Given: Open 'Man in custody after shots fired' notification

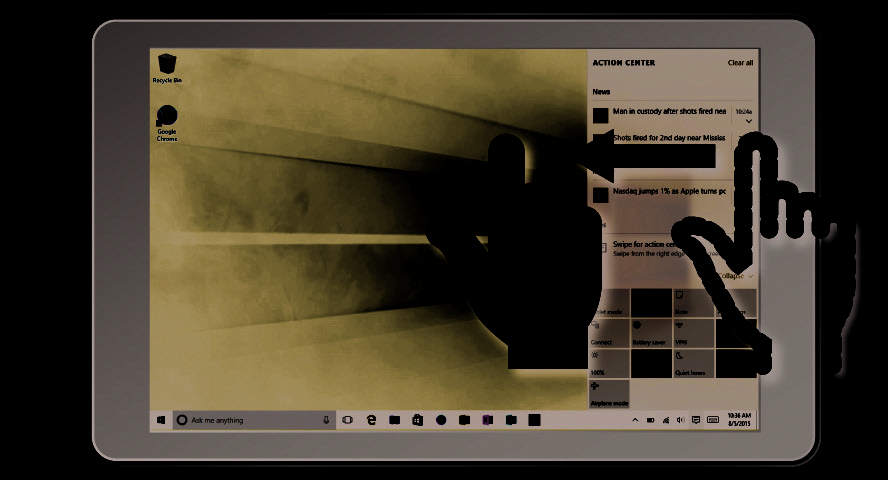Looking at the screenshot, I should (x=669, y=112).
